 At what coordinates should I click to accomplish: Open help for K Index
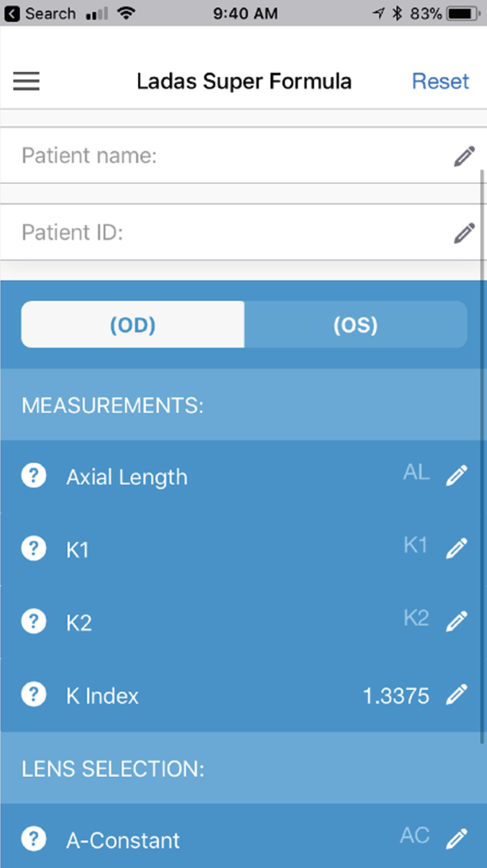pyautogui.click(x=33, y=695)
